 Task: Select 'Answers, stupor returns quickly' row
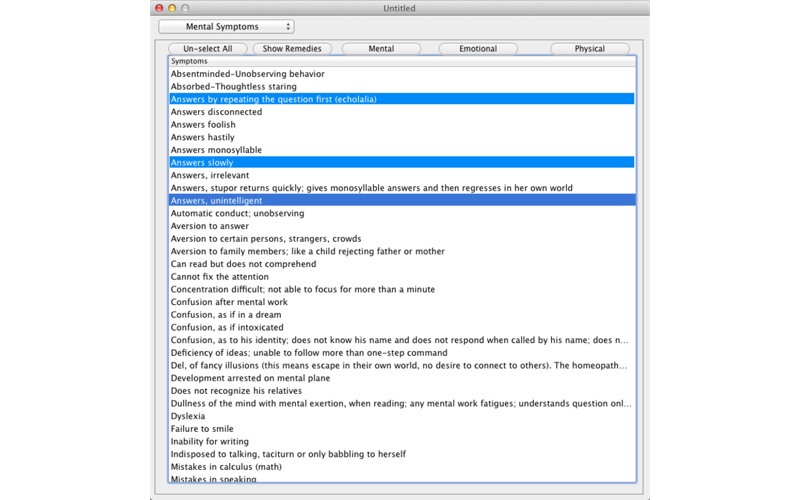[x=402, y=188]
